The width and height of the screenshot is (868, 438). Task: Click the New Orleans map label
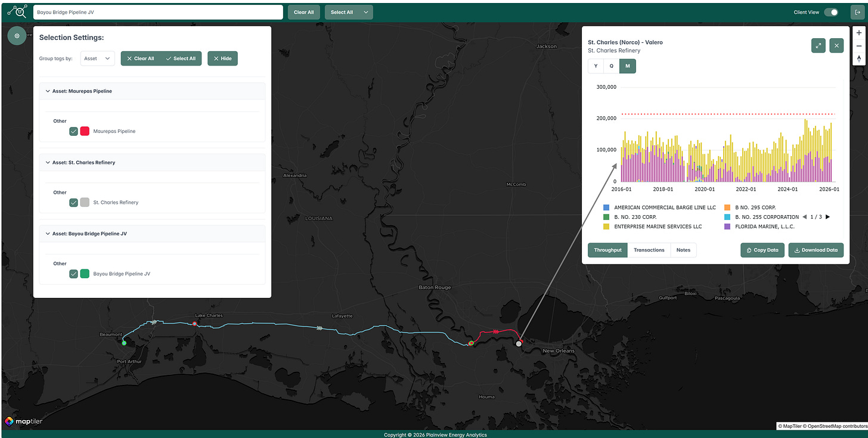tap(559, 351)
